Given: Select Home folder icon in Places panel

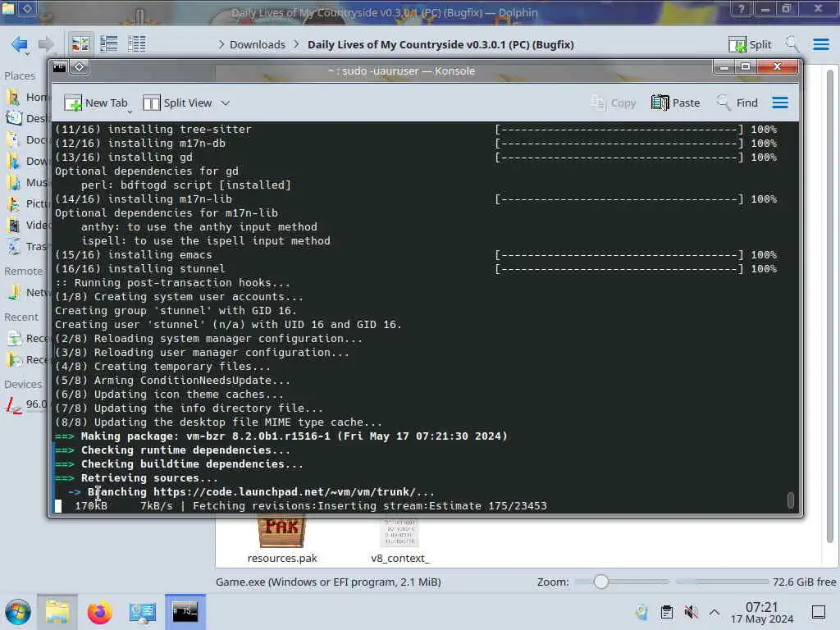Looking at the screenshot, I should [13, 97].
